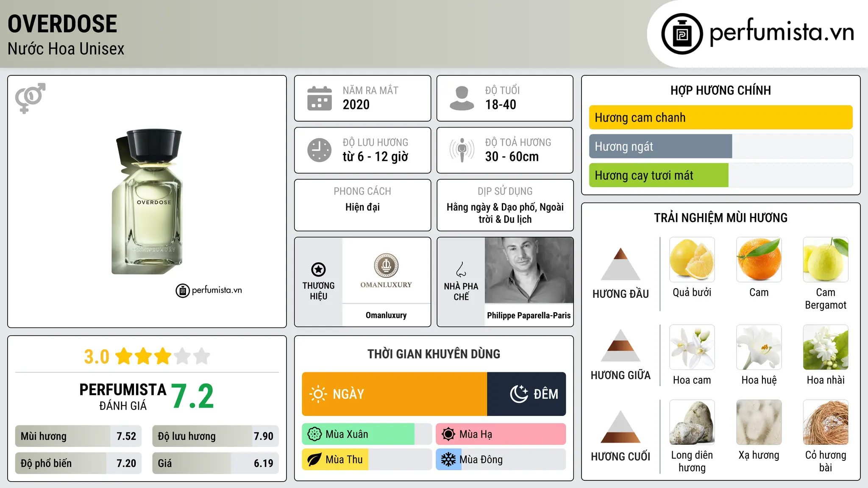868x488 pixels.
Task: Open Philippe Paparella-Paris portrait photo
Action: tap(529, 270)
